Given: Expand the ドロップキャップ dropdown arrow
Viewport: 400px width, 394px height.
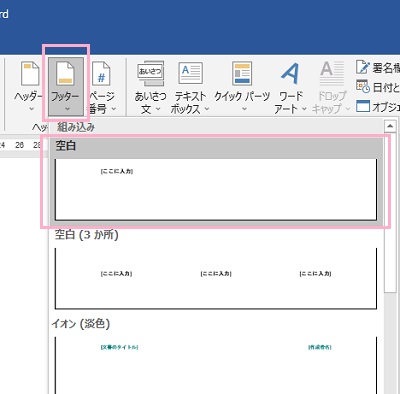Looking at the screenshot, I should [x=348, y=109].
